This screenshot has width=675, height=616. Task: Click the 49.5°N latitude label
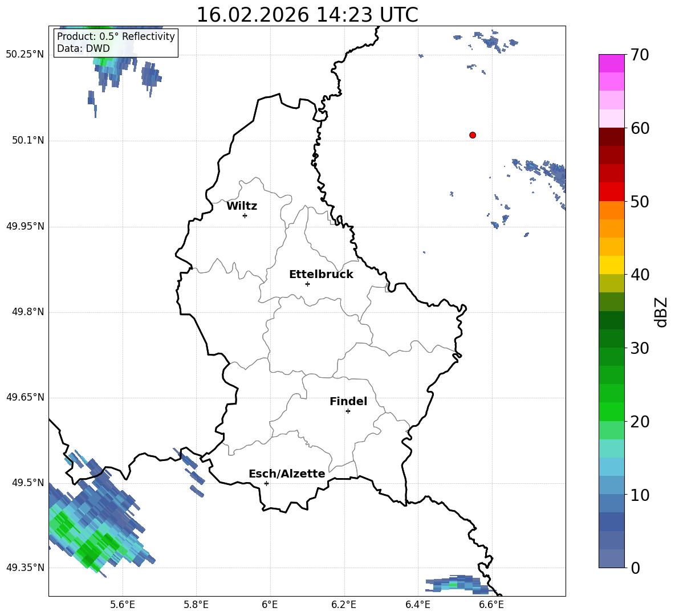point(28,483)
